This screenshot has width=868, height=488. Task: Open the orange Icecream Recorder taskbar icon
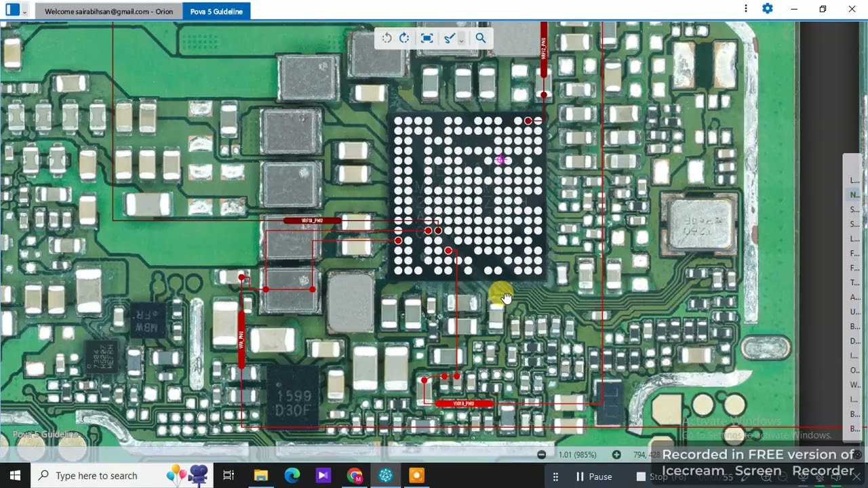coord(416,476)
